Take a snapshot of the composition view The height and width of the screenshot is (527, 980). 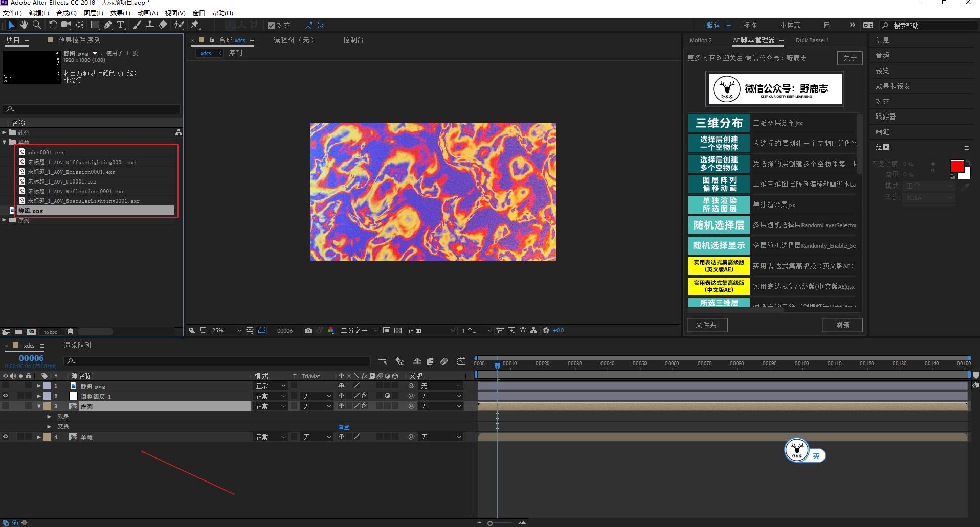point(308,331)
